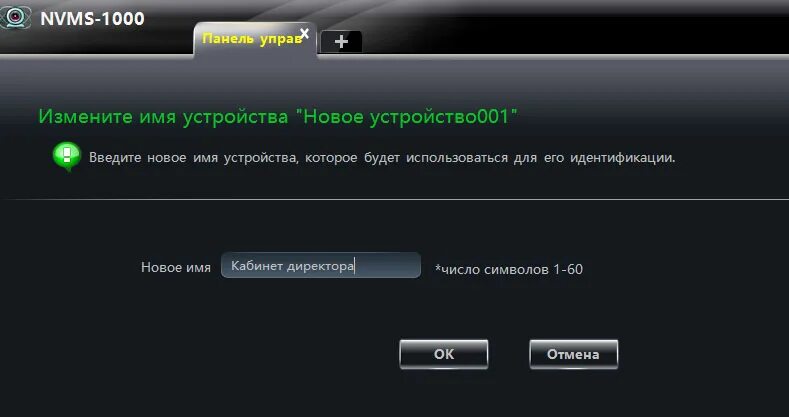Close the Панель управ tab with X
Screen dimensions: 789x417
tap(304, 34)
